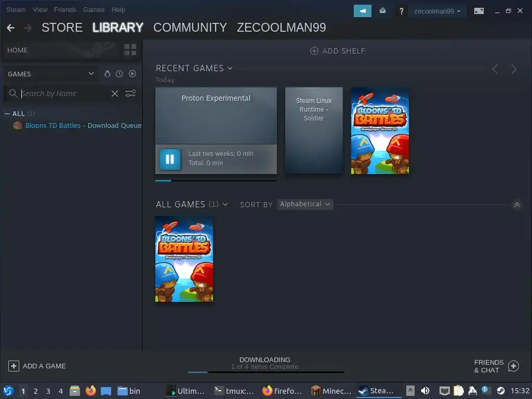532x399 pixels.
Task: Open the ZECOOLMAN99 profile tab
Action: click(x=281, y=28)
